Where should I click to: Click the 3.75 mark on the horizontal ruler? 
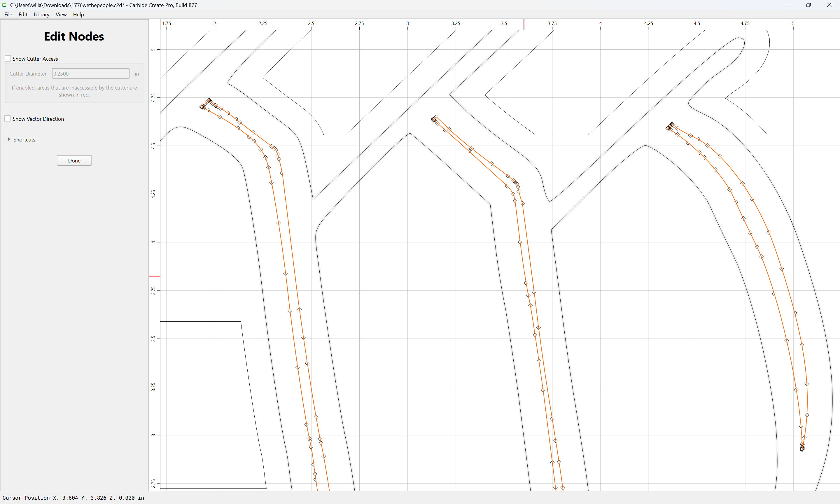(x=552, y=23)
